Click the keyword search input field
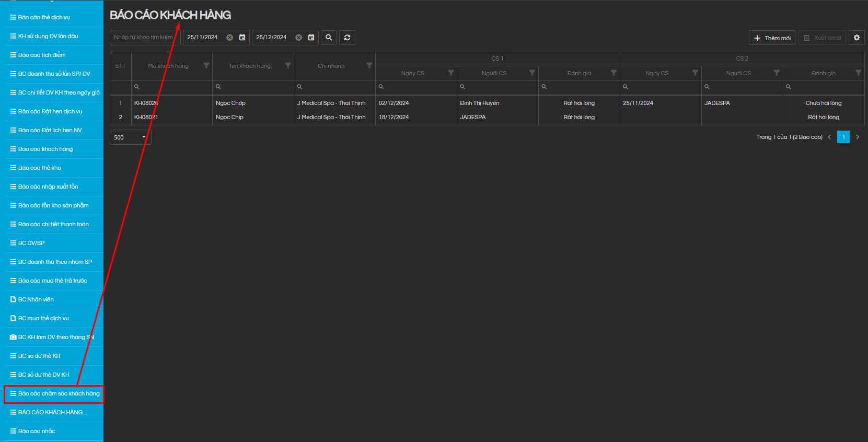868x442 pixels. [x=144, y=38]
